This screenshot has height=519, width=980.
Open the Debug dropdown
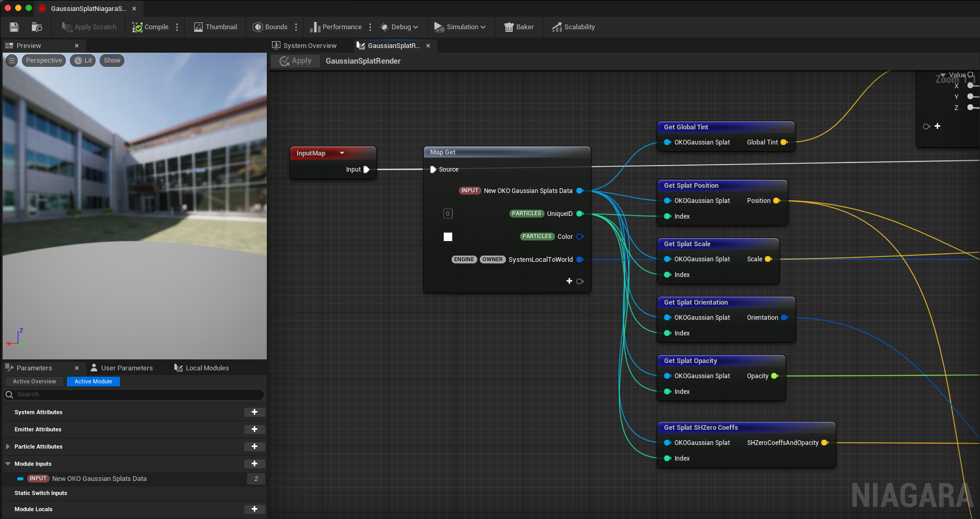pyautogui.click(x=399, y=27)
